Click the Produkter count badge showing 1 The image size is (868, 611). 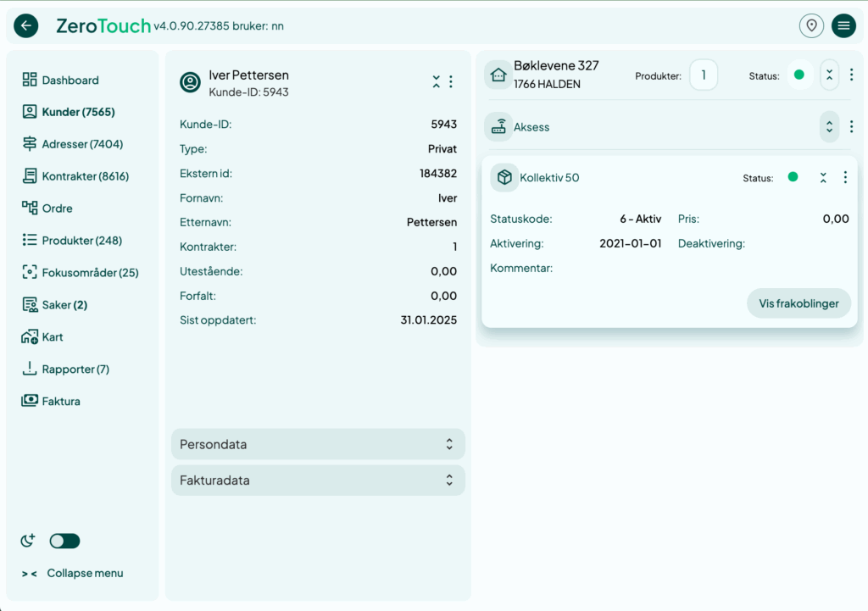click(x=703, y=75)
